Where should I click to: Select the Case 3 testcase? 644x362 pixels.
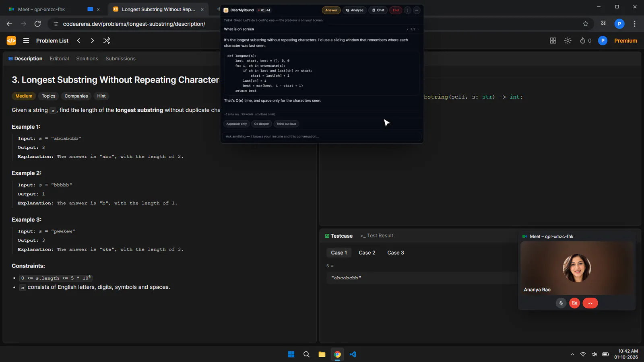[x=396, y=253]
